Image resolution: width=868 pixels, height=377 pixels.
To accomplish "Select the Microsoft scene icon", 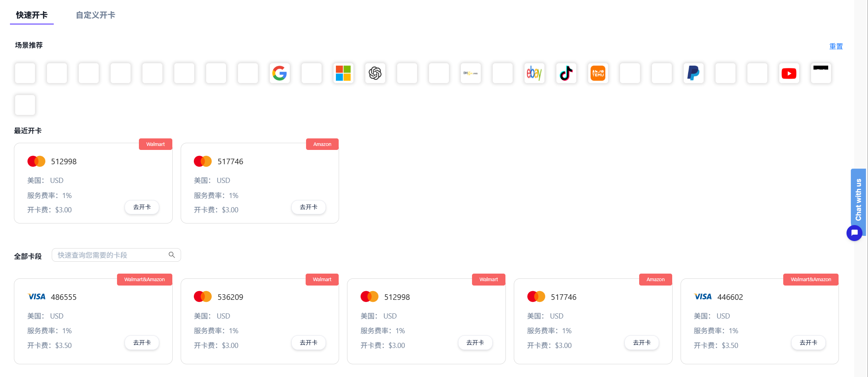I will pos(343,73).
